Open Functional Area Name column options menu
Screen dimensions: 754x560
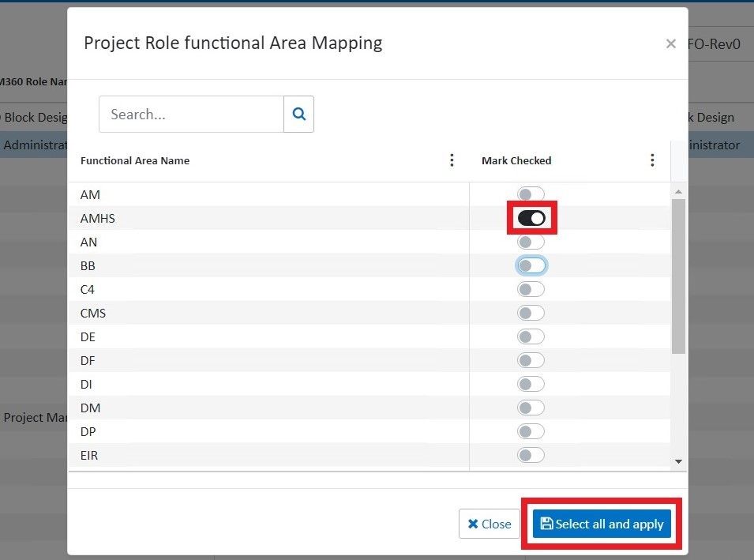click(452, 160)
